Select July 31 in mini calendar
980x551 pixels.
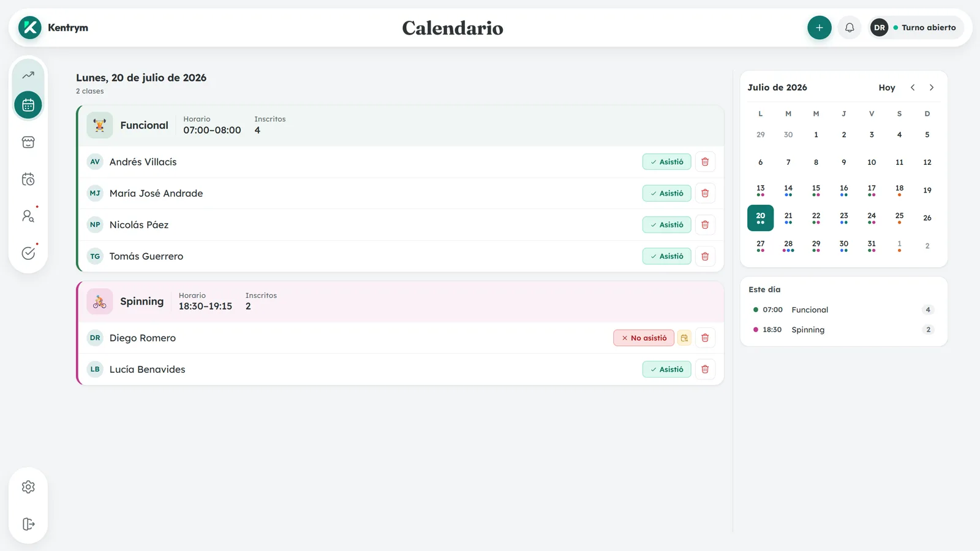872,246
